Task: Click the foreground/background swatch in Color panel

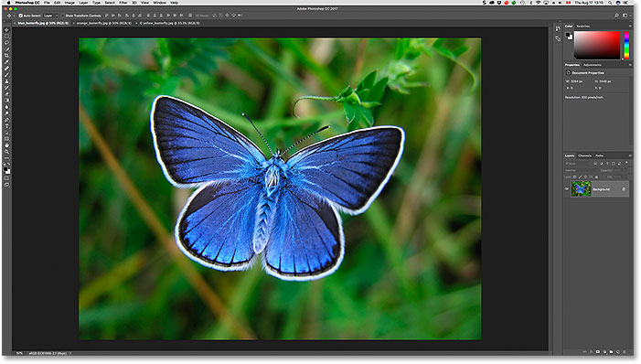Action: (569, 36)
